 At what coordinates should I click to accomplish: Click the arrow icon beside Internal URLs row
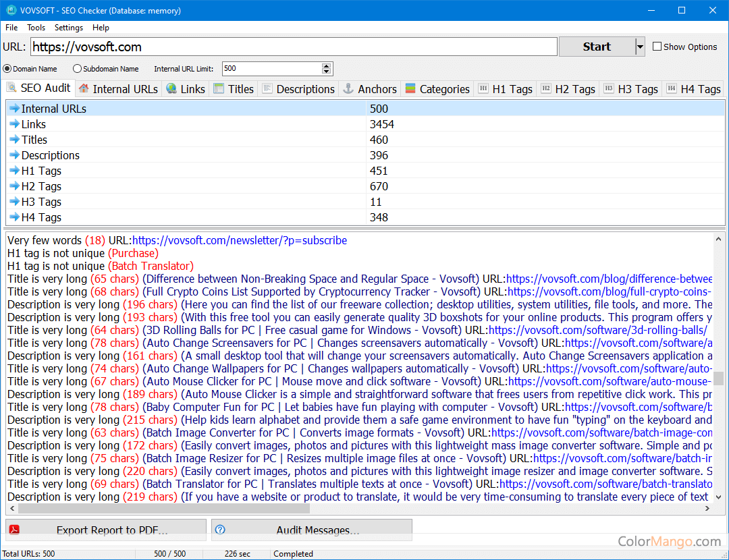(x=14, y=108)
